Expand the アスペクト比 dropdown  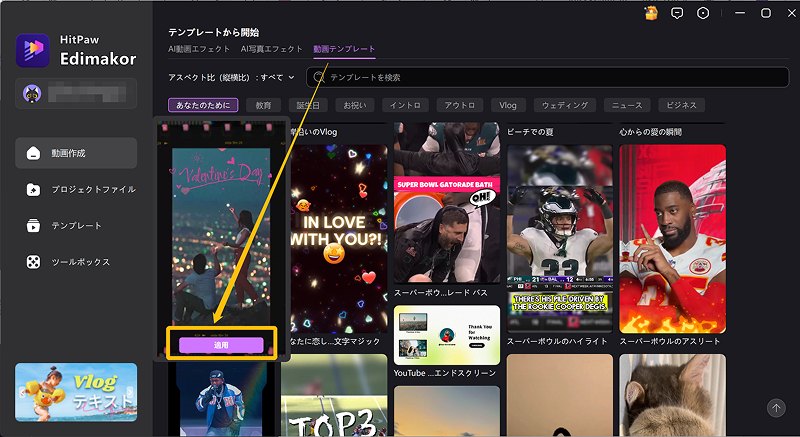pyautogui.click(x=232, y=78)
